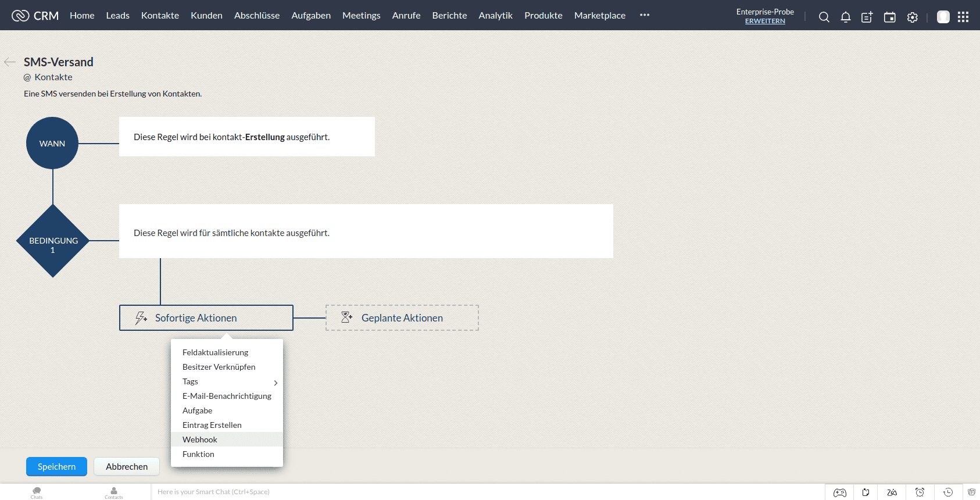Screen dimensions: 980x500
Task: Click the ERWEITERN upgrade link
Action: coord(765,21)
